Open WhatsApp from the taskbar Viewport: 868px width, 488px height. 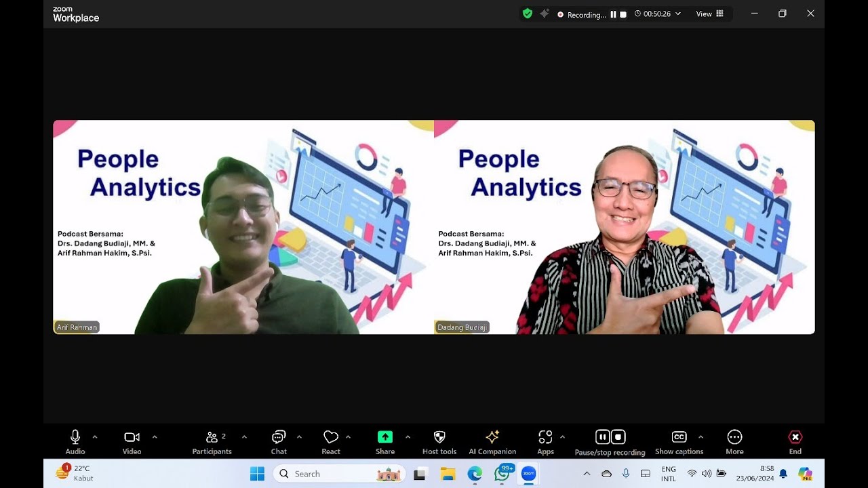click(502, 474)
